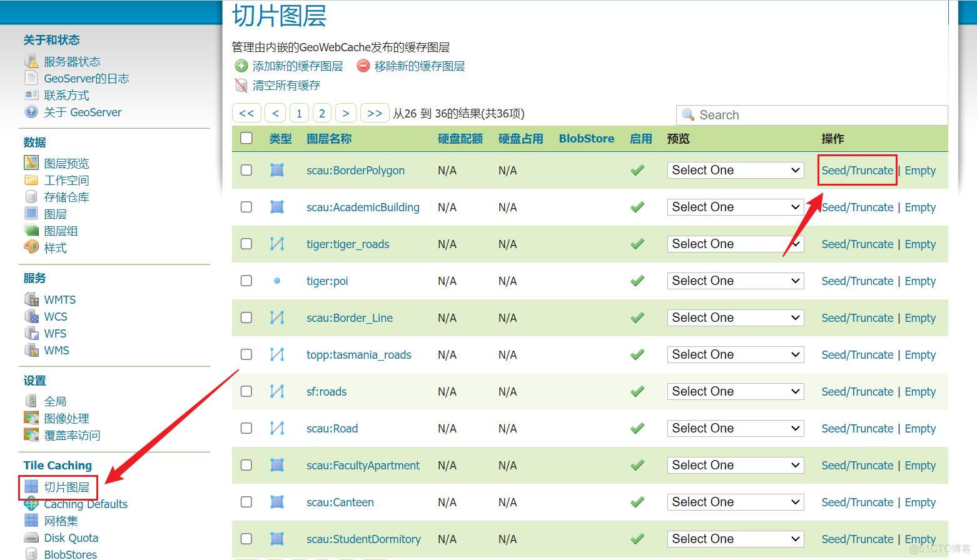Click the Search input field
This screenshot has height=560, width=977.
pos(812,115)
